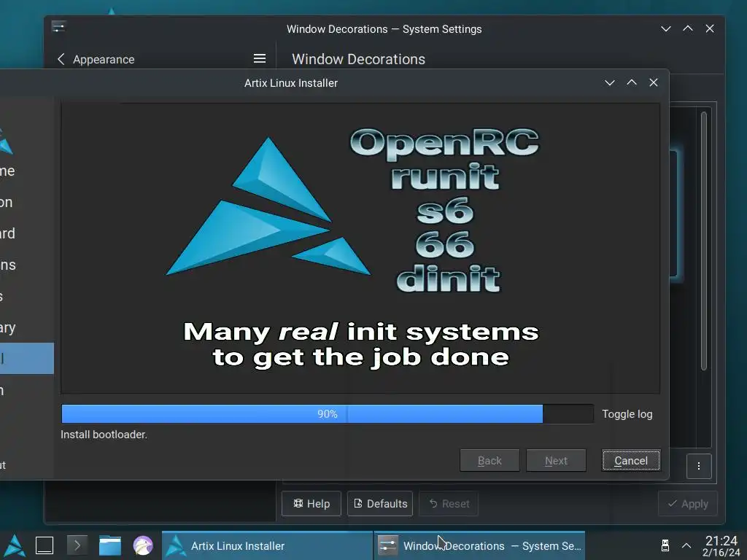This screenshot has width=747, height=560.
Task: Minimize the Artix Linux Installer window
Action: [x=609, y=83]
